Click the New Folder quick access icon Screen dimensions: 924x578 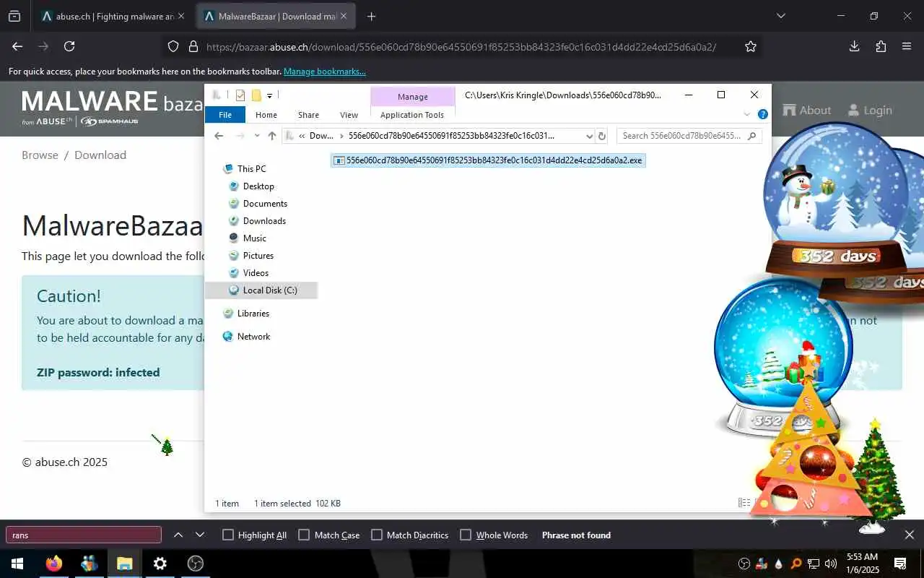coord(256,95)
